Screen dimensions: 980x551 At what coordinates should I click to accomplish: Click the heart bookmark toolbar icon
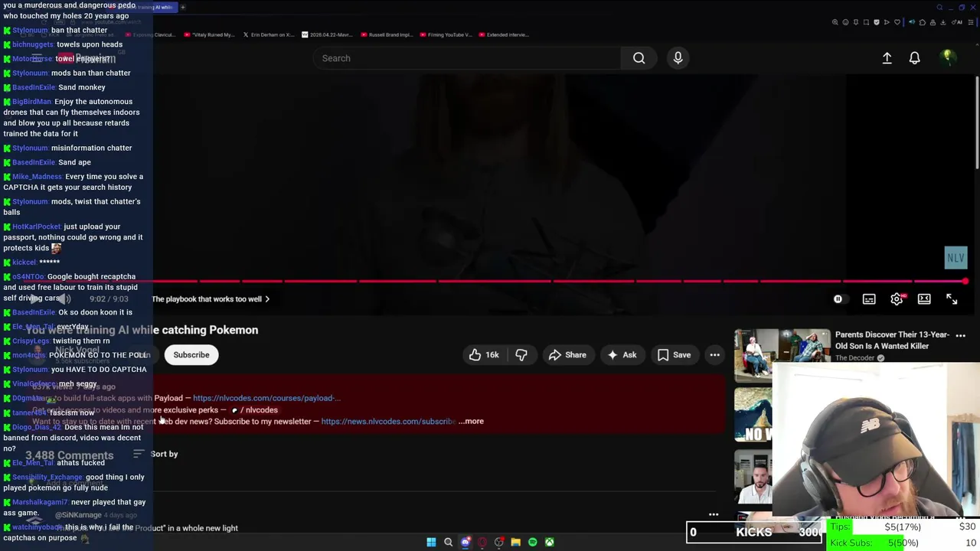[897, 22]
